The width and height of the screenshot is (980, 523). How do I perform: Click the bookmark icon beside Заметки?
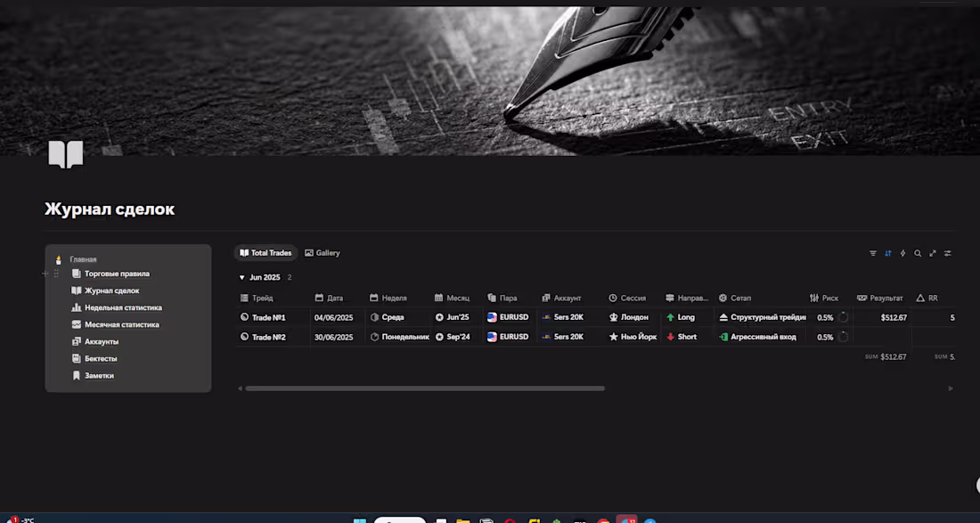[75, 375]
